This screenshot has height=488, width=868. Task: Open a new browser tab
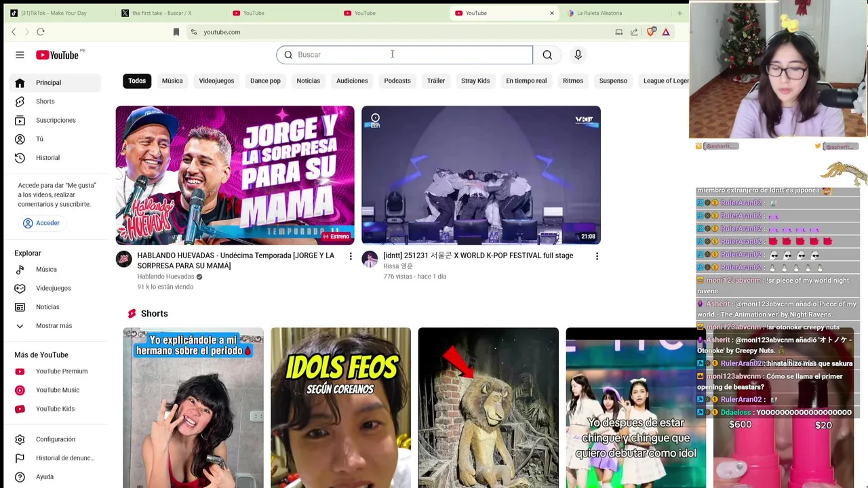click(x=679, y=13)
